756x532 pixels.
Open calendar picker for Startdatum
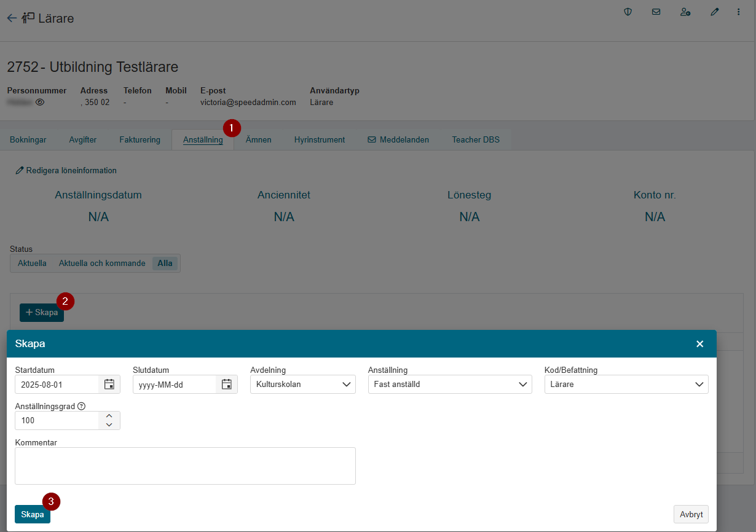109,385
